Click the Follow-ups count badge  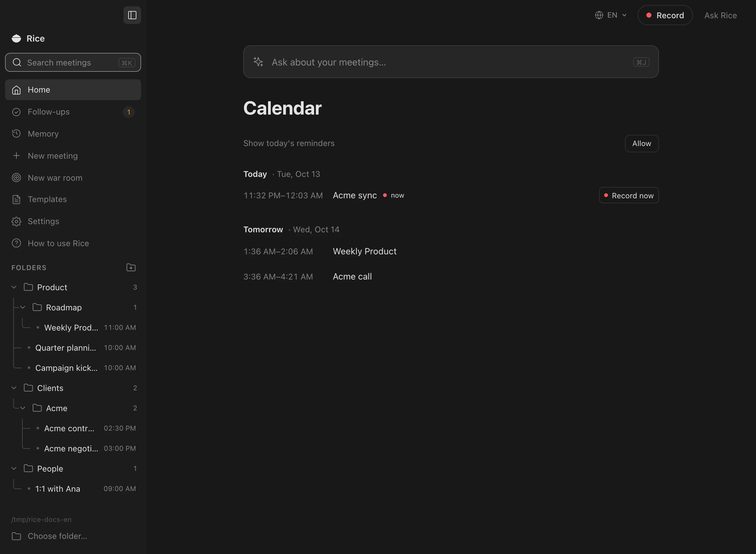[129, 112]
